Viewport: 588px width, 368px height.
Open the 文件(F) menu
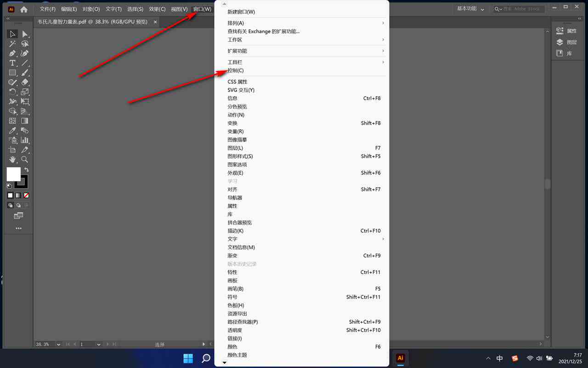pos(48,9)
